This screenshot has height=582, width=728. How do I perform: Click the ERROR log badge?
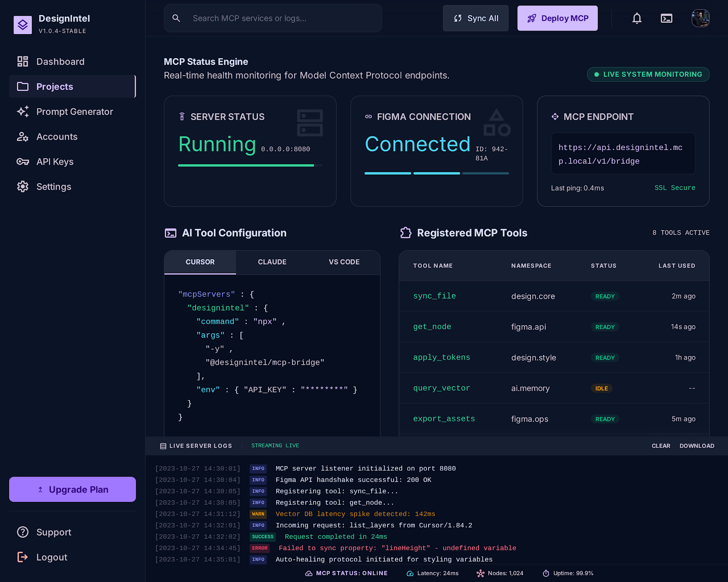[260, 548]
